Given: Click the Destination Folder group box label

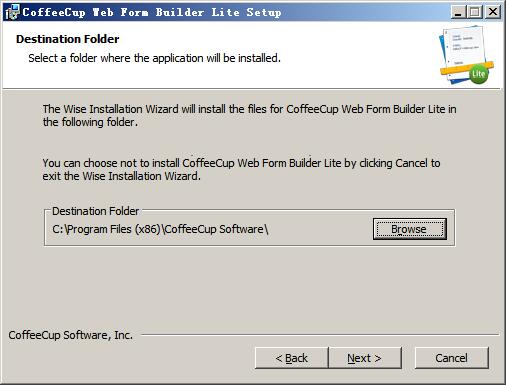Looking at the screenshot, I should point(95,211).
